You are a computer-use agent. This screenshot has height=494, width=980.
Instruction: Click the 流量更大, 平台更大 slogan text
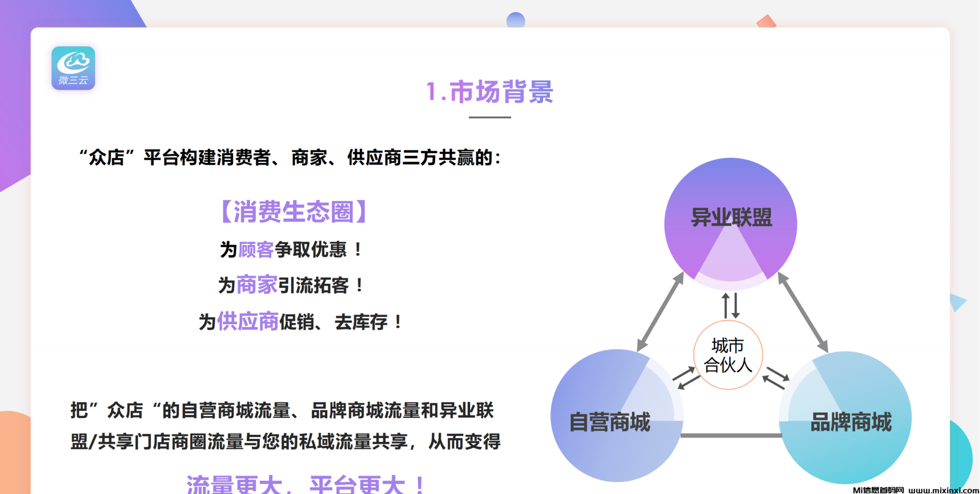coord(305,484)
